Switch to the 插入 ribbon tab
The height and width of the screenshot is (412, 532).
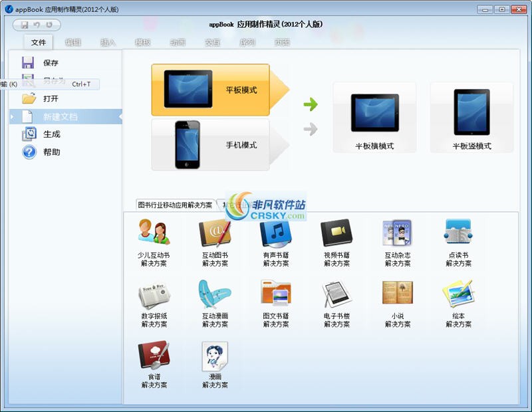[108, 43]
